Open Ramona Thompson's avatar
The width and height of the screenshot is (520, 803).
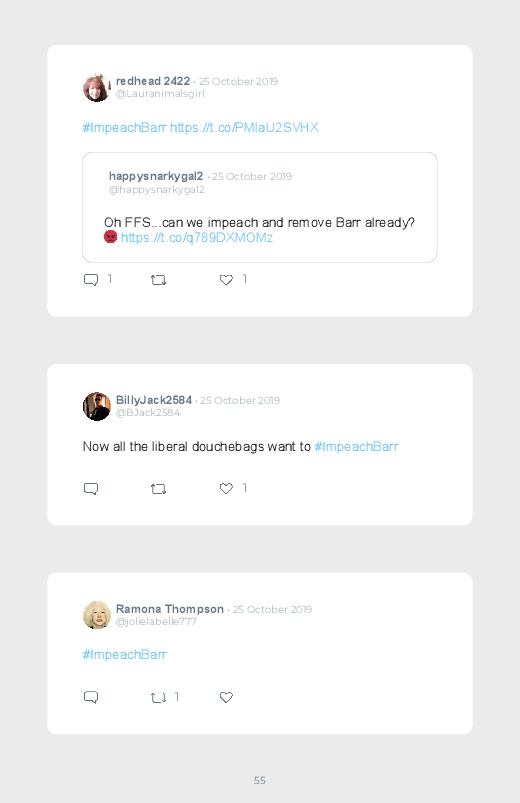[97, 615]
